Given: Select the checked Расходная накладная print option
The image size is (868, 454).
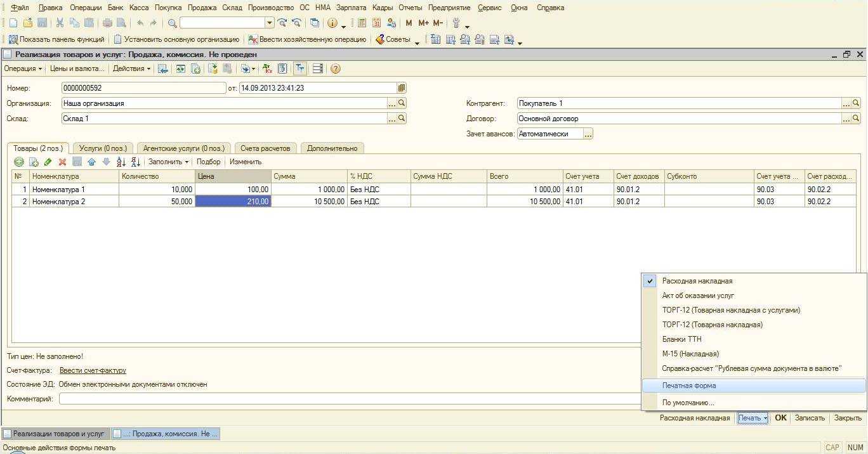Looking at the screenshot, I should coord(697,281).
